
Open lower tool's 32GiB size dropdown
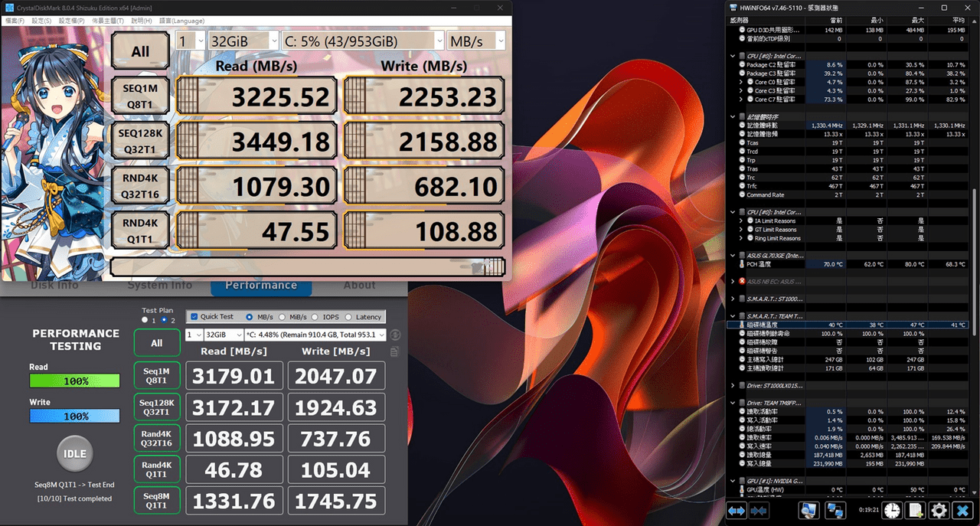click(222, 335)
